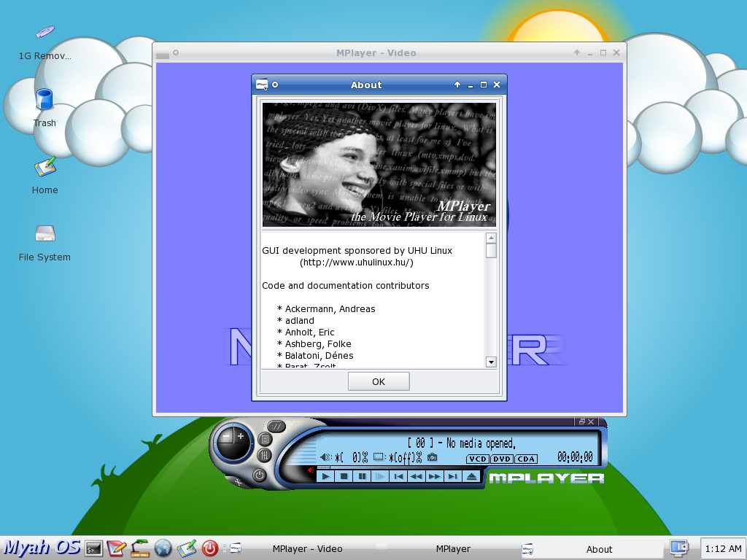The image size is (747, 560).
Task: Click the camera screenshot icon in MPlayer display
Action: coord(432,457)
